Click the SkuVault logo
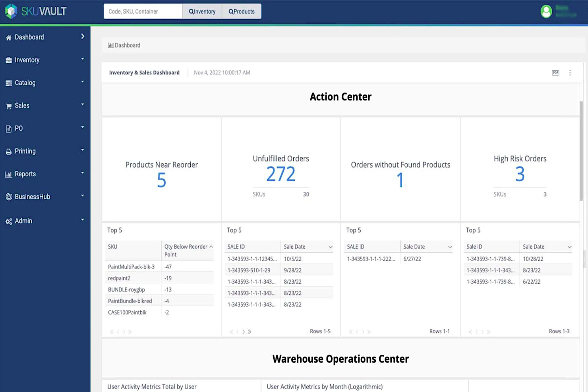588x392 pixels. (35, 11)
